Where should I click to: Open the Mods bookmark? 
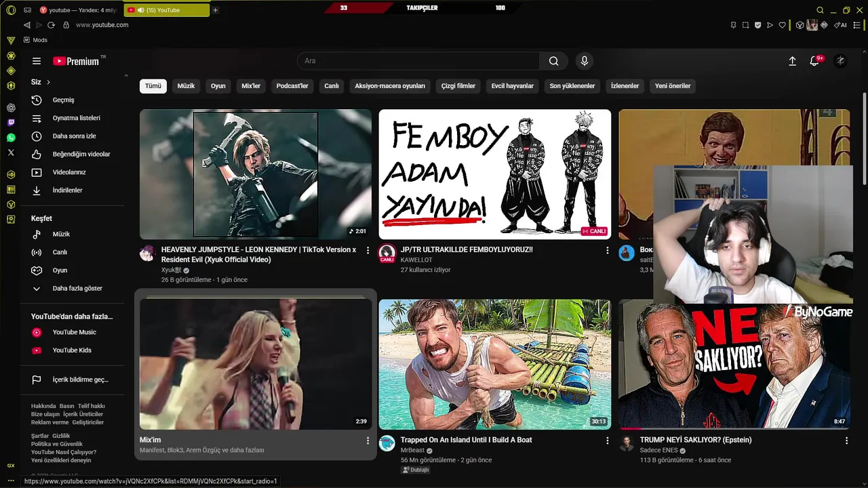tap(35, 40)
